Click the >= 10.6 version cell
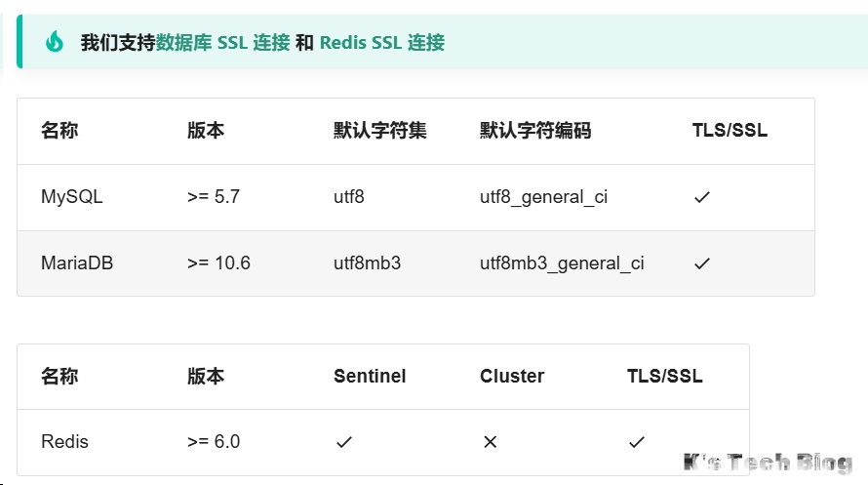Screen dimensions: 868x485 tap(218, 263)
